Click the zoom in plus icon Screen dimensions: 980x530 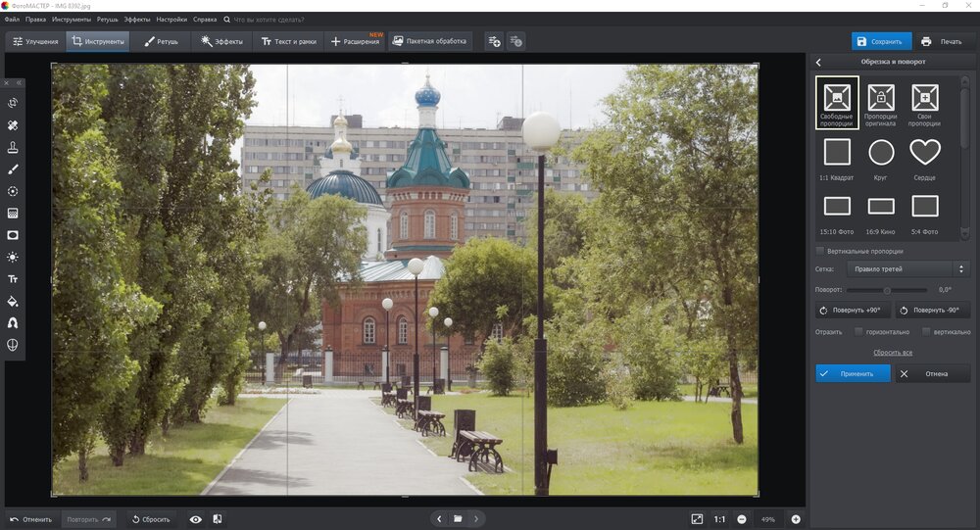796,519
